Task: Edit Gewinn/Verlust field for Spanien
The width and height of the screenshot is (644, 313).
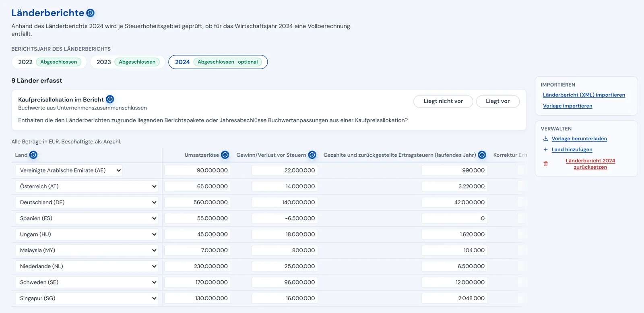Action: tap(285, 218)
